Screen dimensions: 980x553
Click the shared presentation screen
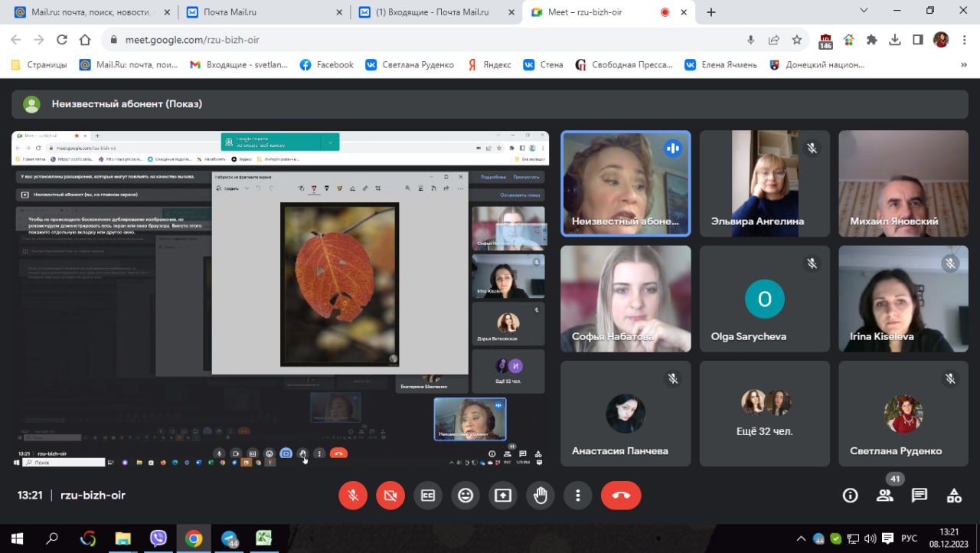click(280, 299)
